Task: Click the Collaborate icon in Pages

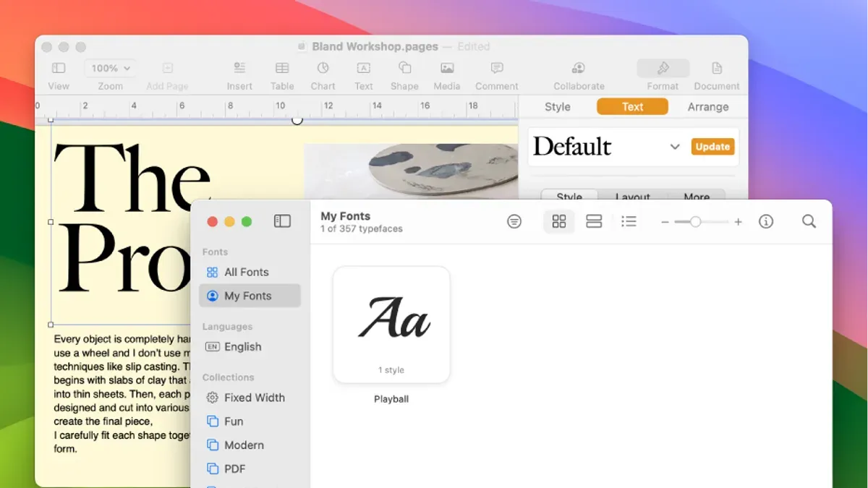Action: pos(579,68)
